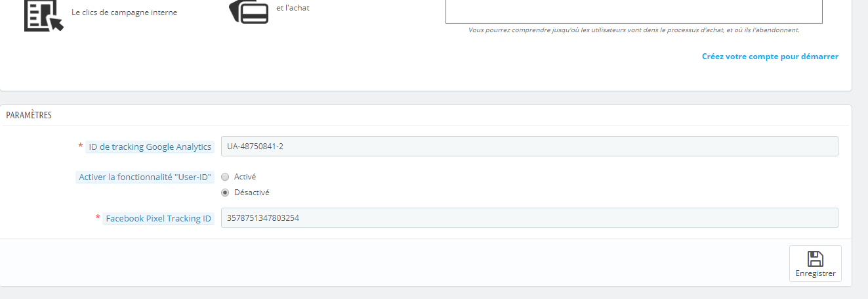Click the floppy disk save icon
868x299 pixels.
[815, 258]
